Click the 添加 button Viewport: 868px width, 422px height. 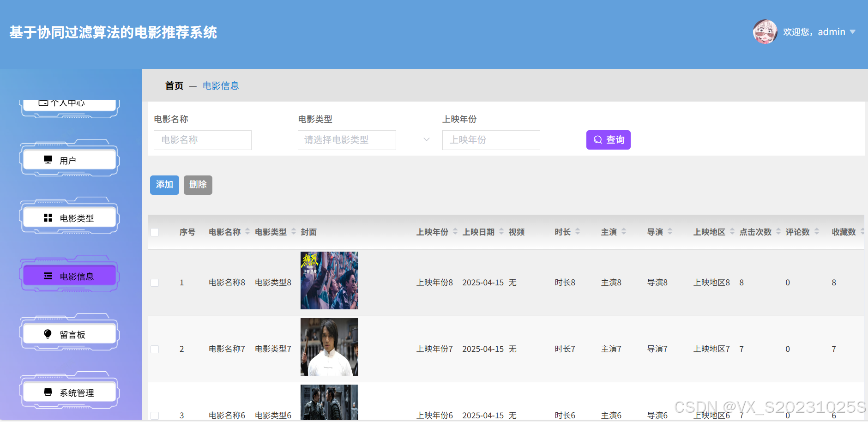[164, 185]
